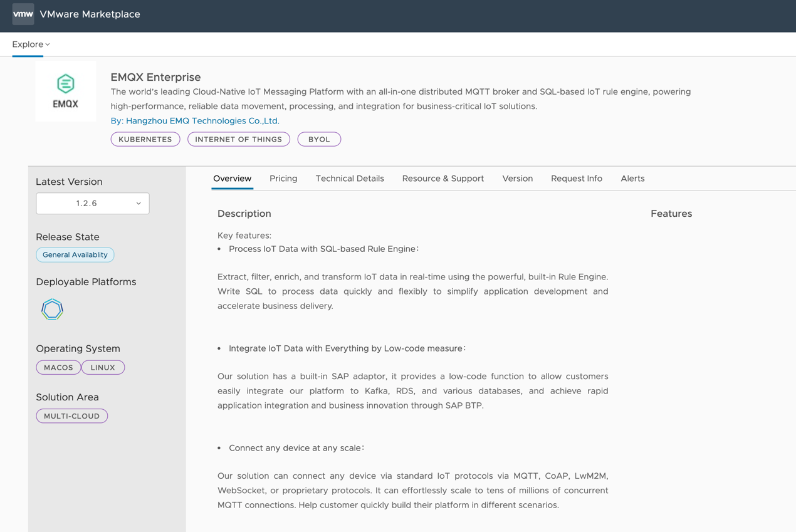The image size is (796, 532).
Task: Open the Explore dropdown menu
Action: 31,44
